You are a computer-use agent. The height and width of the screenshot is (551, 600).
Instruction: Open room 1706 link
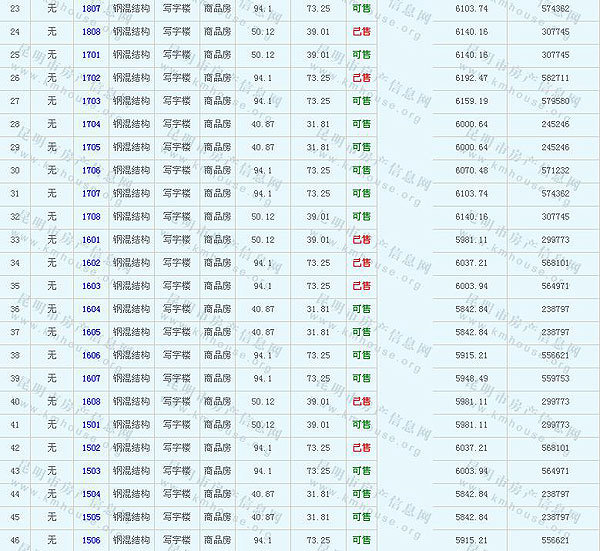click(91, 170)
